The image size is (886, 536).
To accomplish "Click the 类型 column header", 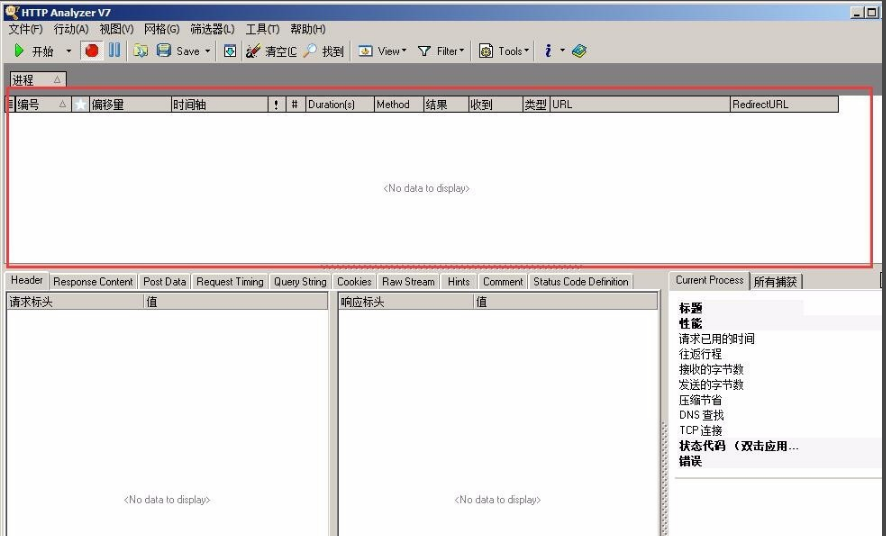I will pyautogui.click(x=536, y=104).
